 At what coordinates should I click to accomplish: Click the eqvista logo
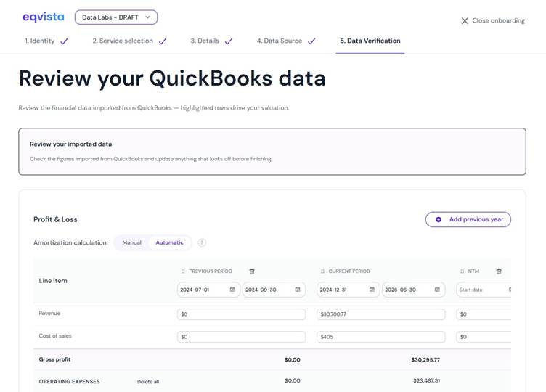click(44, 17)
